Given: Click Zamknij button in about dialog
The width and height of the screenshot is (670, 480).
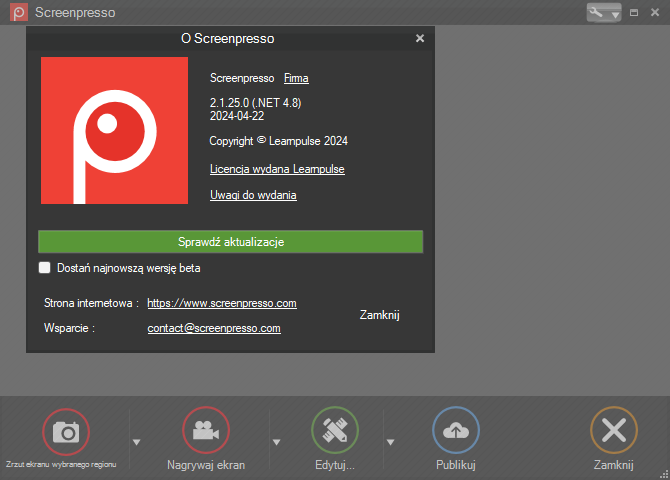Looking at the screenshot, I should coord(379,315).
